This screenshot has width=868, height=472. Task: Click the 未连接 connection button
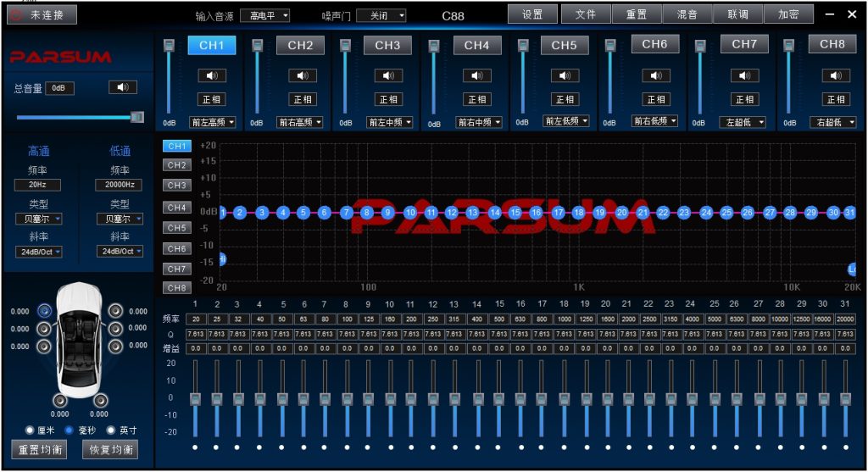42,15
